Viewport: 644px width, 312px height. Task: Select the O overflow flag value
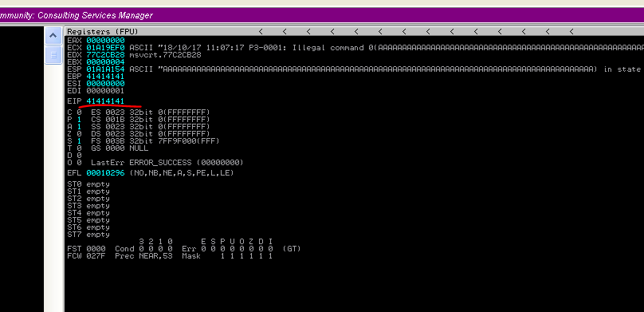click(x=79, y=162)
